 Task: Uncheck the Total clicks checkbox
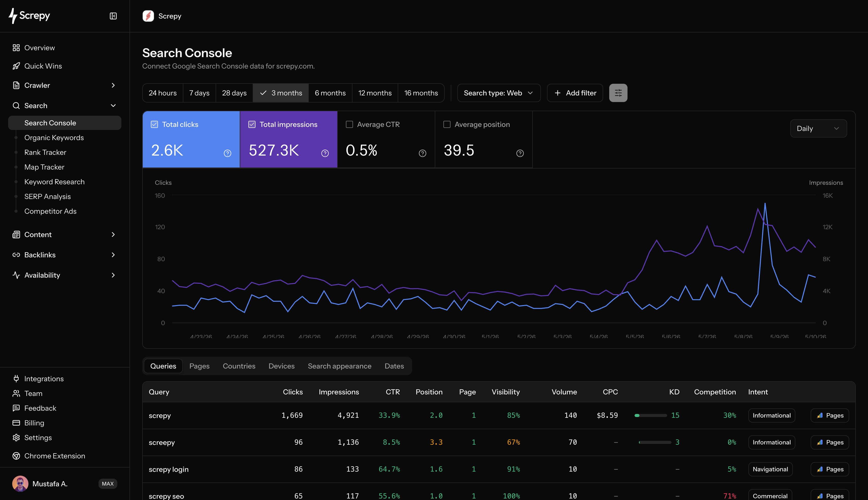click(155, 124)
